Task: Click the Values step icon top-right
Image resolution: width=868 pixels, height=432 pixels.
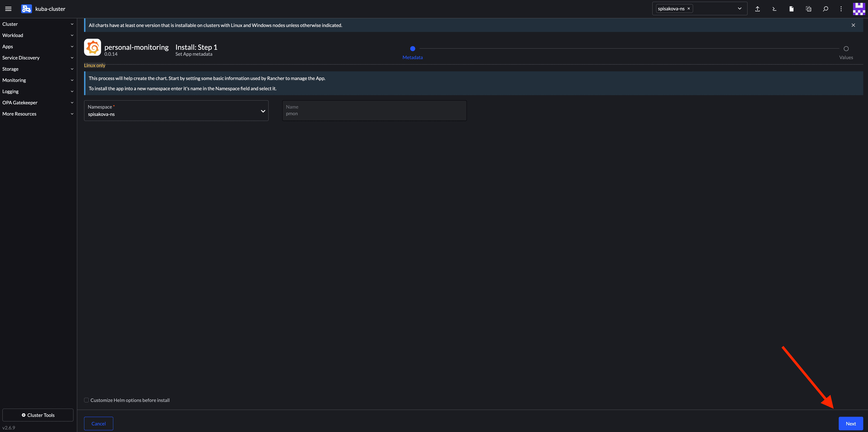Action: point(845,49)
